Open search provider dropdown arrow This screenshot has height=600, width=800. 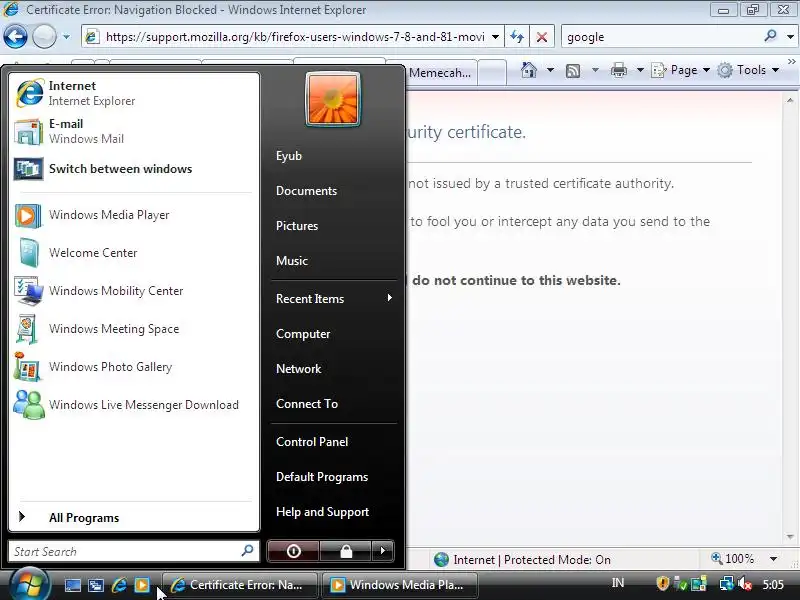(790, 37)
